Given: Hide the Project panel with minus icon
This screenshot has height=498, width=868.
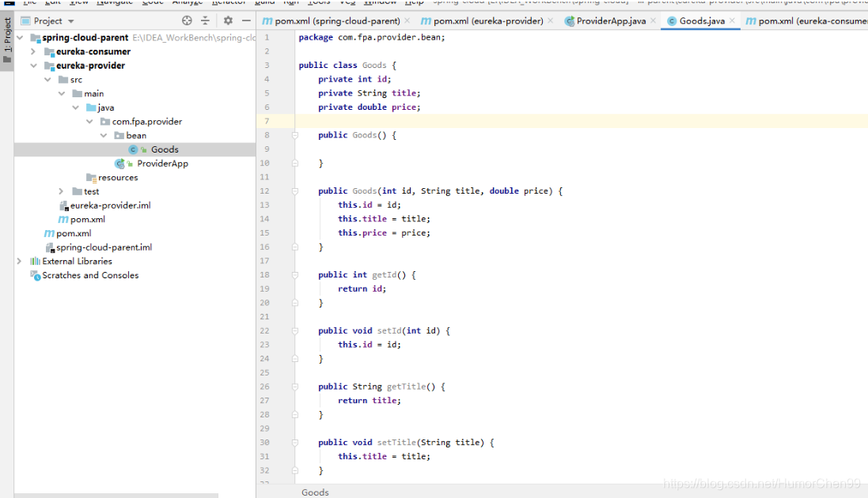Looking at the screenshot, I should (246, 21).
